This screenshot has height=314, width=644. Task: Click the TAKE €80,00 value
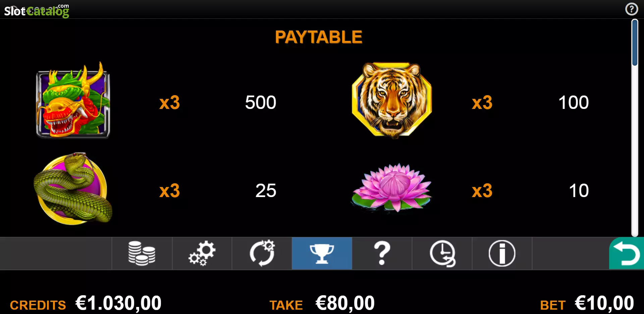point(345,303)
